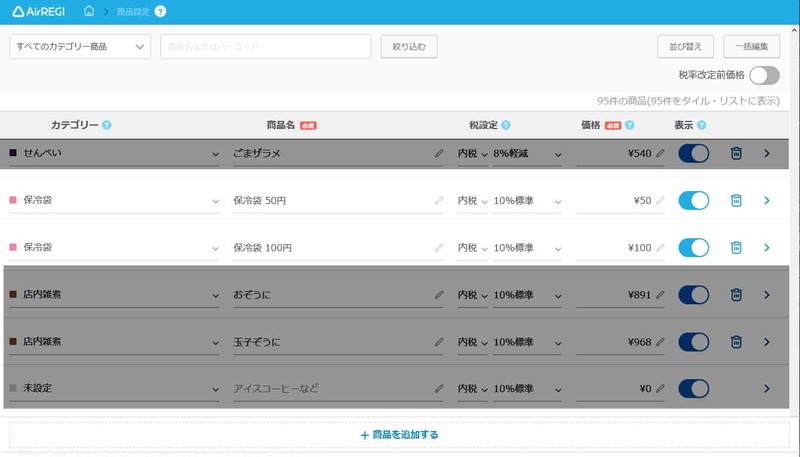Toggle display switch for ごまザラメ
Viewport: 800px width, 457px height.
click(693, 153)
